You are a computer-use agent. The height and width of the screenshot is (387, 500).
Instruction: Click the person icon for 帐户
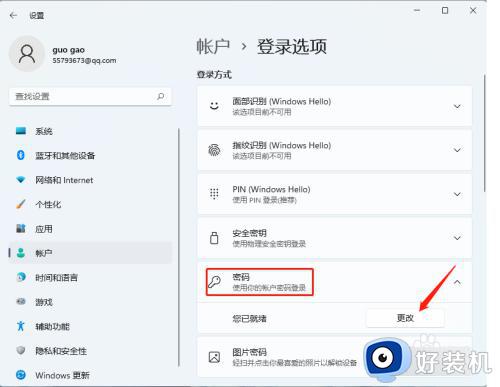(21, 253)
